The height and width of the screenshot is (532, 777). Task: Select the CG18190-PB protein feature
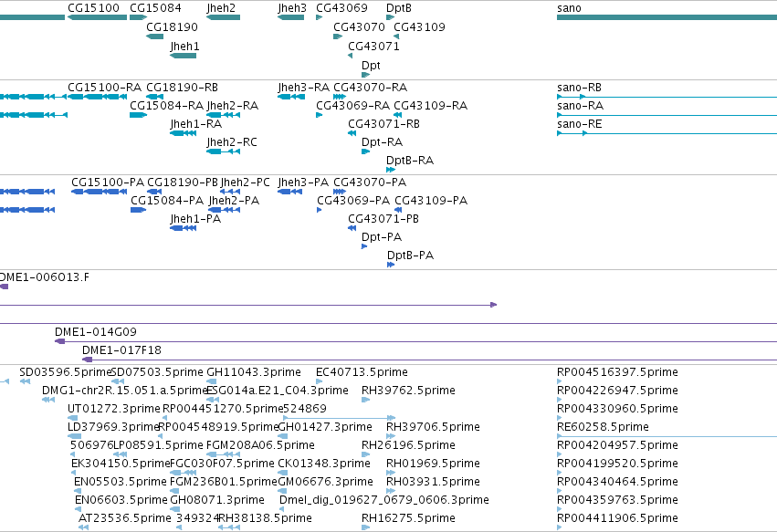tap(154, 192)
